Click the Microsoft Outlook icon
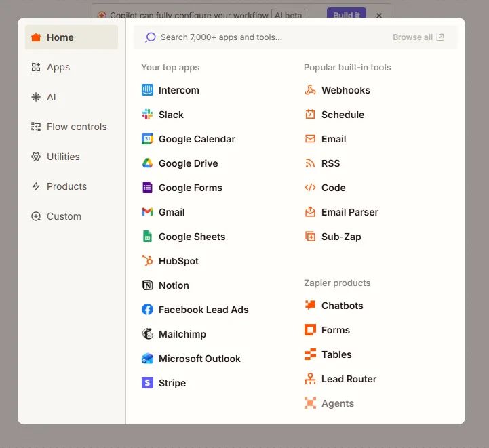Image resolution: width=489 pixels, height=448 pixels. pos(147,359)
